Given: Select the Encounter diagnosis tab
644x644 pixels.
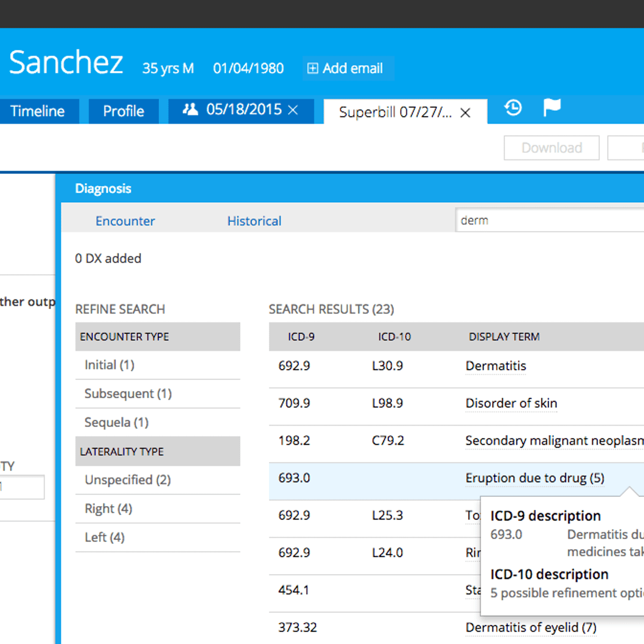Looking at the screenshot, I should pos(125,221).
